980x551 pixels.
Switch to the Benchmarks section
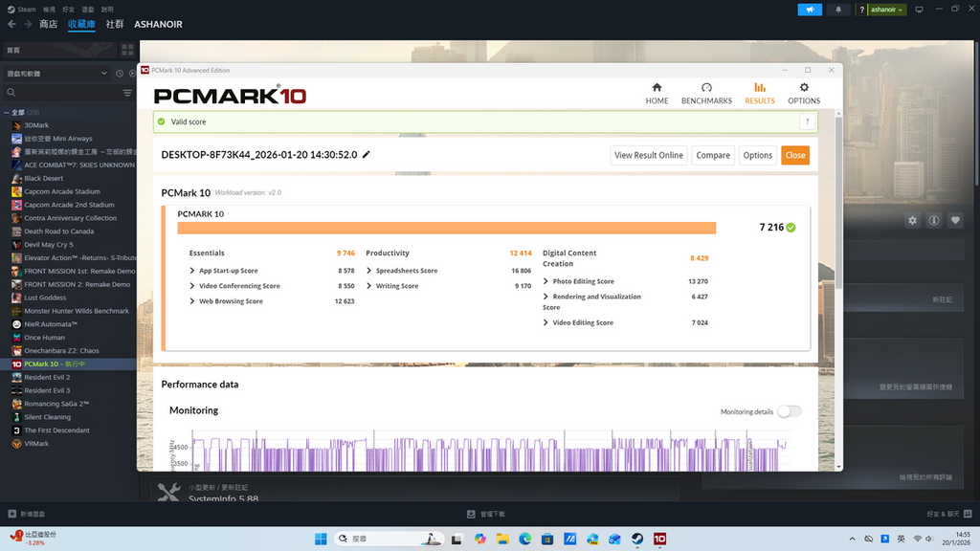(x=706, y=95)
